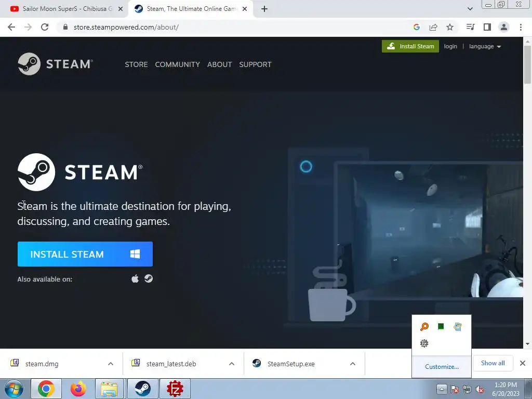The image size is (532, 399).
Task: Click the large Steam hero logo
Action: coord(80,172)
